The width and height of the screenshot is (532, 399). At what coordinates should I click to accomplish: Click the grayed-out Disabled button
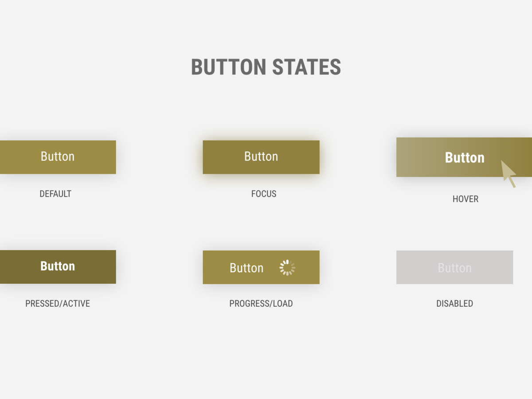click(454, 267)
